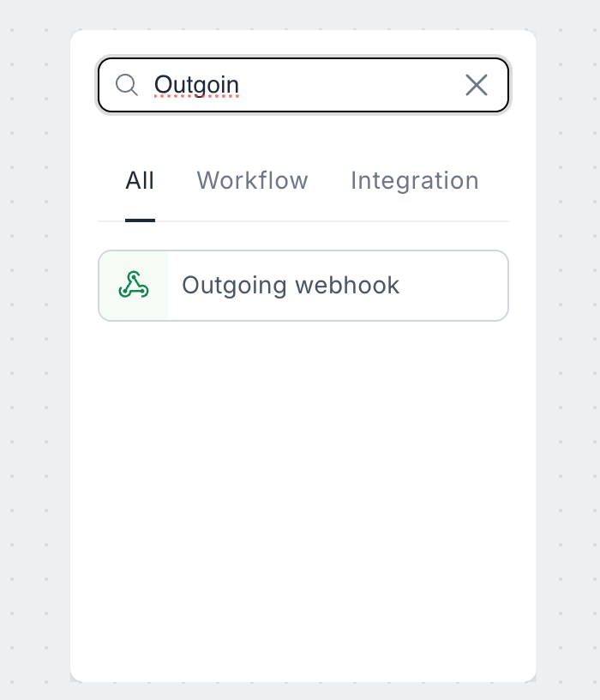Open the Integration tab
The image size is (600, 700).
point(414,181)
